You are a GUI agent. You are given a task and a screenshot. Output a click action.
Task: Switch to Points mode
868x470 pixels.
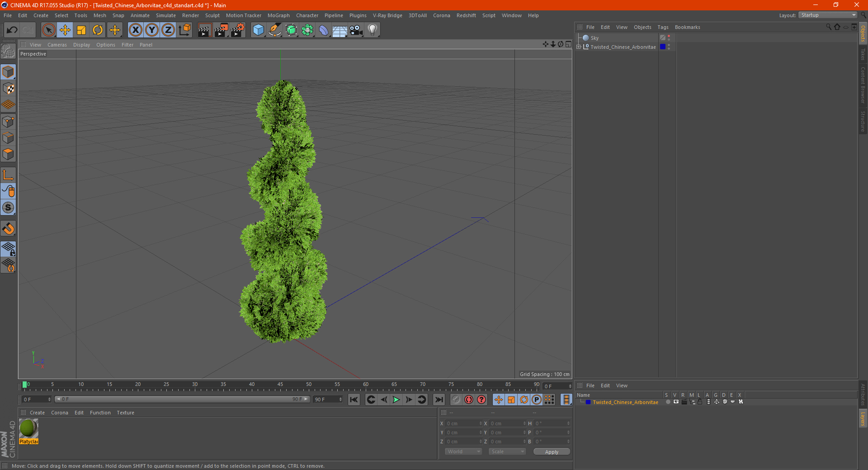[8, 122]
